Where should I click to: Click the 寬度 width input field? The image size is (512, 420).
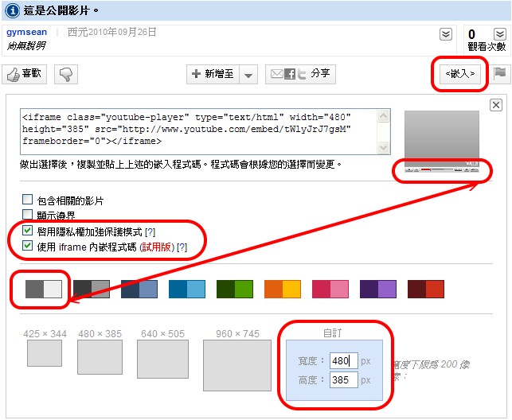(x=343, y=360)
